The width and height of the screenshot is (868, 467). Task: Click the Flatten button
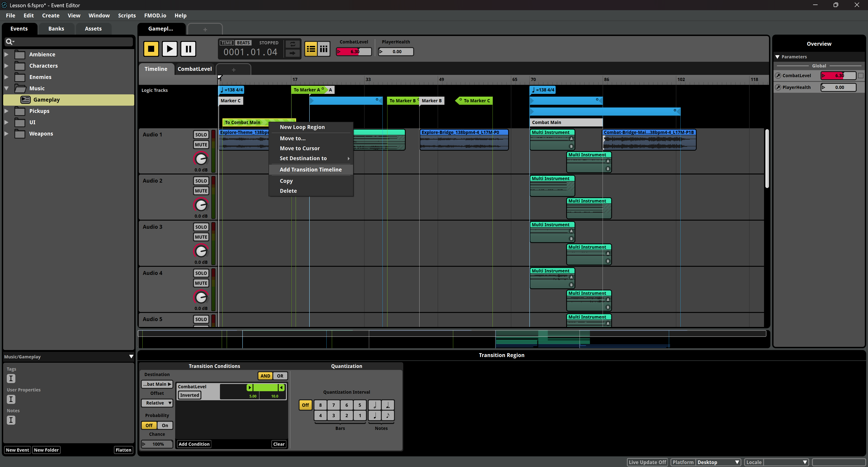pos(123,450)
